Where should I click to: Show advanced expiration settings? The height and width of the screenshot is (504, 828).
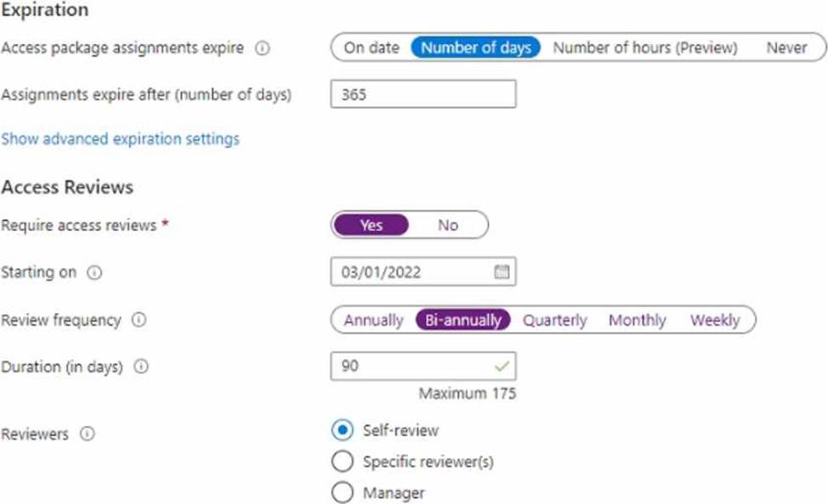coord(121,139)
